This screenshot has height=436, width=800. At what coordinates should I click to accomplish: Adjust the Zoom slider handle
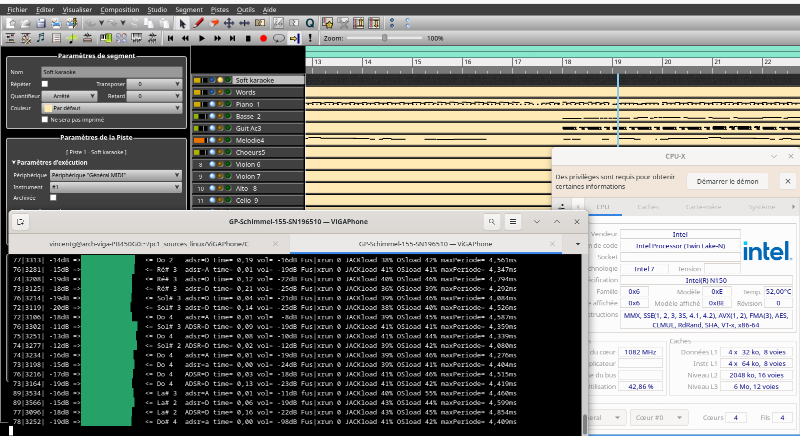coord(383,38)
